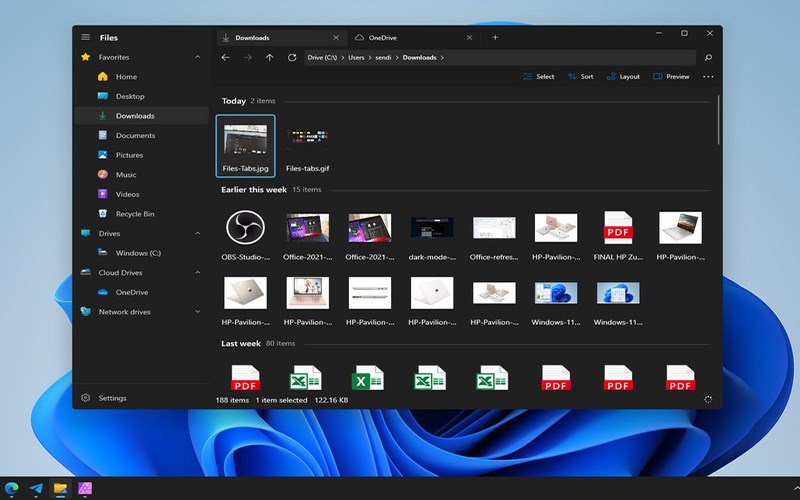Click sendi in the breadcrumb path

(x=383, y=58)
